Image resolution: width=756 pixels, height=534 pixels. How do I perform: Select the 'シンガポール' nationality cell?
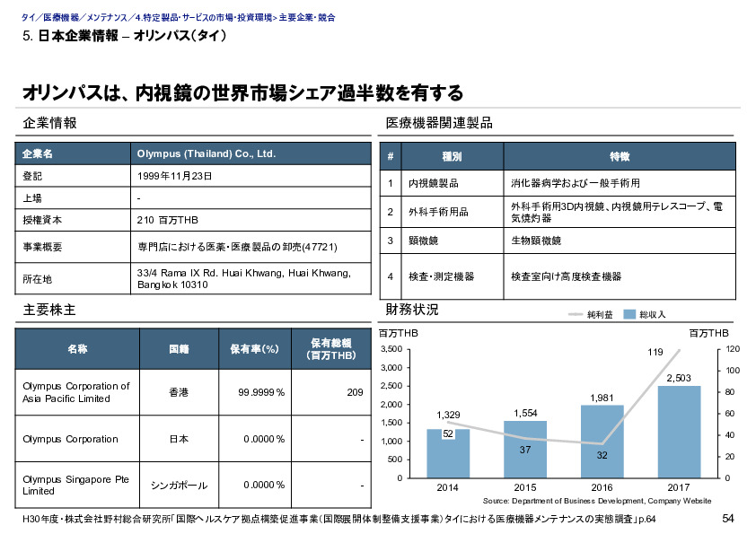pyautogui.click(x=179, y=485)
